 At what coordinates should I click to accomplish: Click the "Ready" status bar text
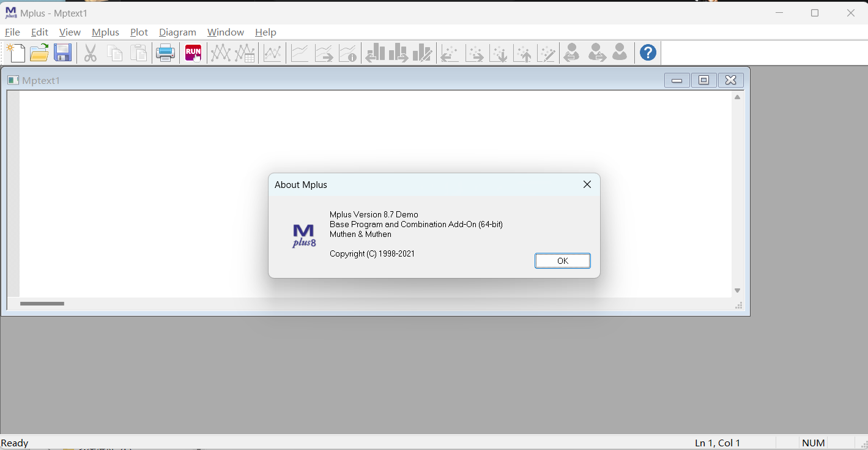[x=15, y=443]
